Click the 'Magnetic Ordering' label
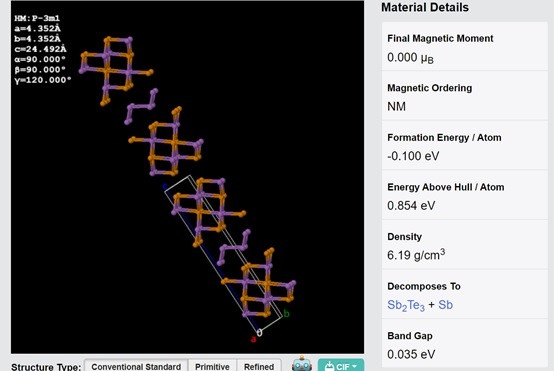 pos(429,88)
